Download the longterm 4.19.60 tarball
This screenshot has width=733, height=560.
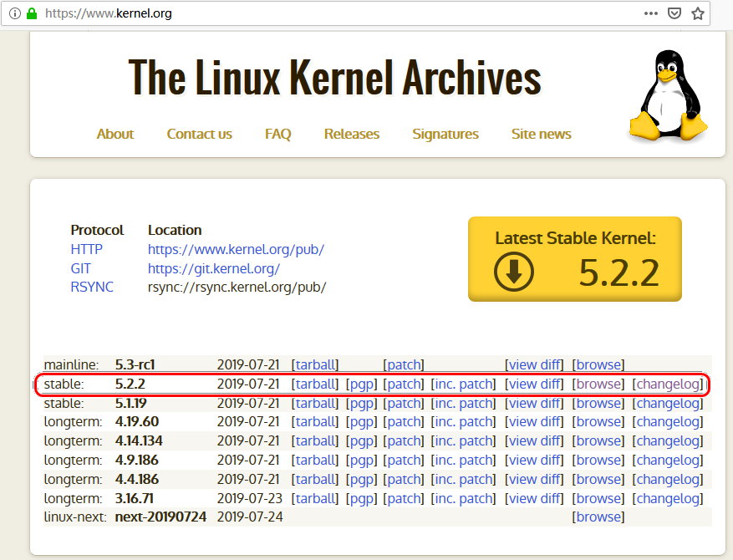pos(315,421)
